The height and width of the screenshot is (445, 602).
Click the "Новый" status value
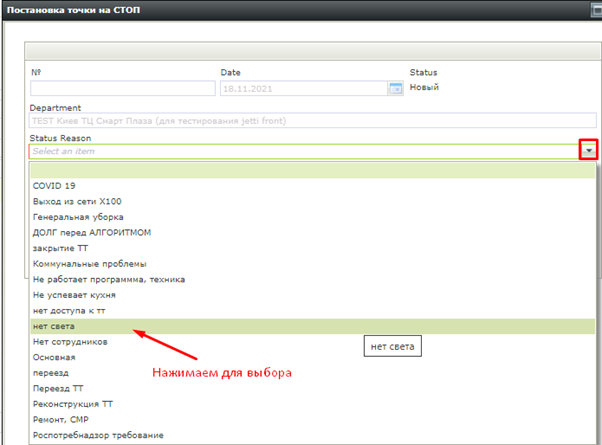coord(424,87)
